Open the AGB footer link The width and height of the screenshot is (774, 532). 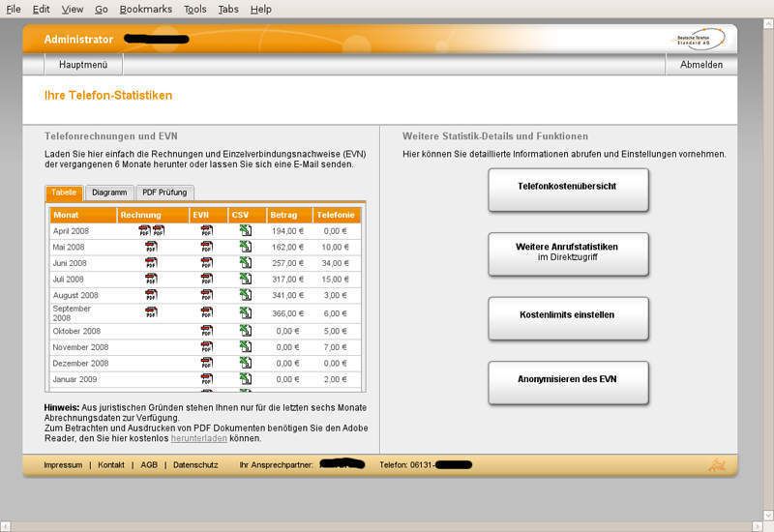pos(149,465)
